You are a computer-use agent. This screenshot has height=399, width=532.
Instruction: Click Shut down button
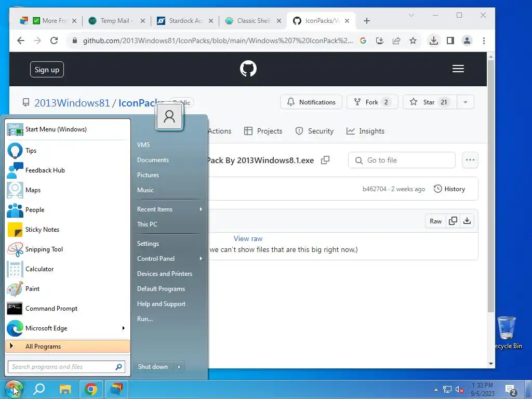point(153,367)
